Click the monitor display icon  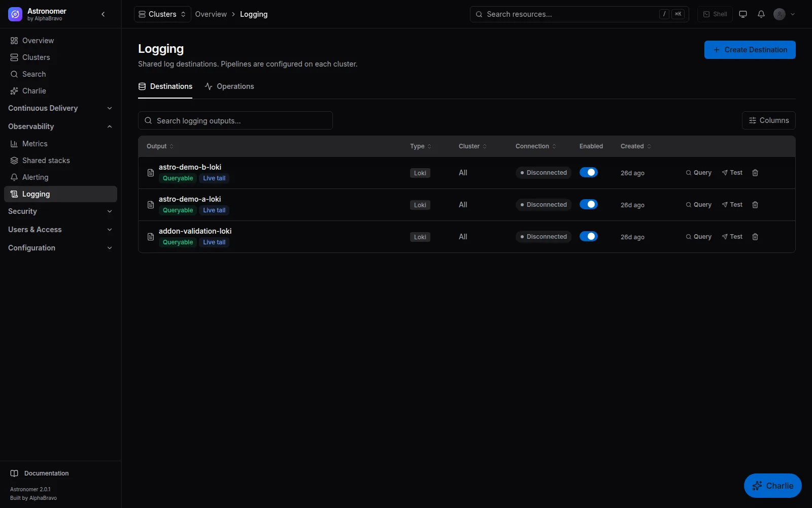[x=743, y=14]
